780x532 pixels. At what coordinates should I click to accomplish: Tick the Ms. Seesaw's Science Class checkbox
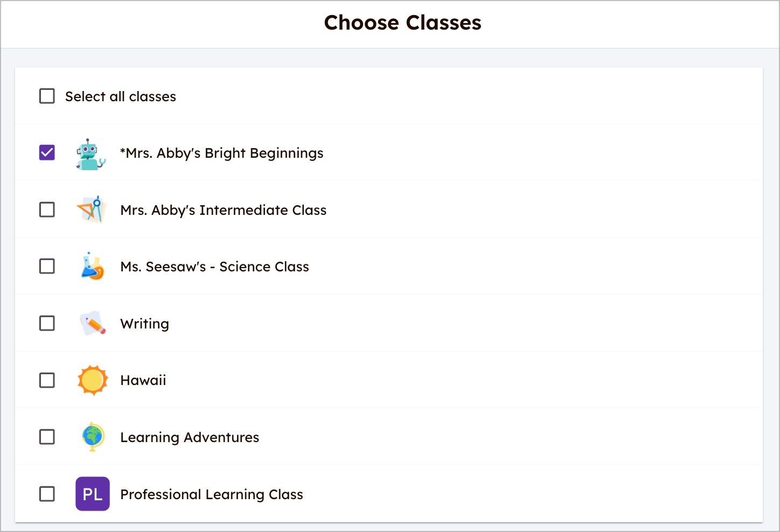coord(47,266)
